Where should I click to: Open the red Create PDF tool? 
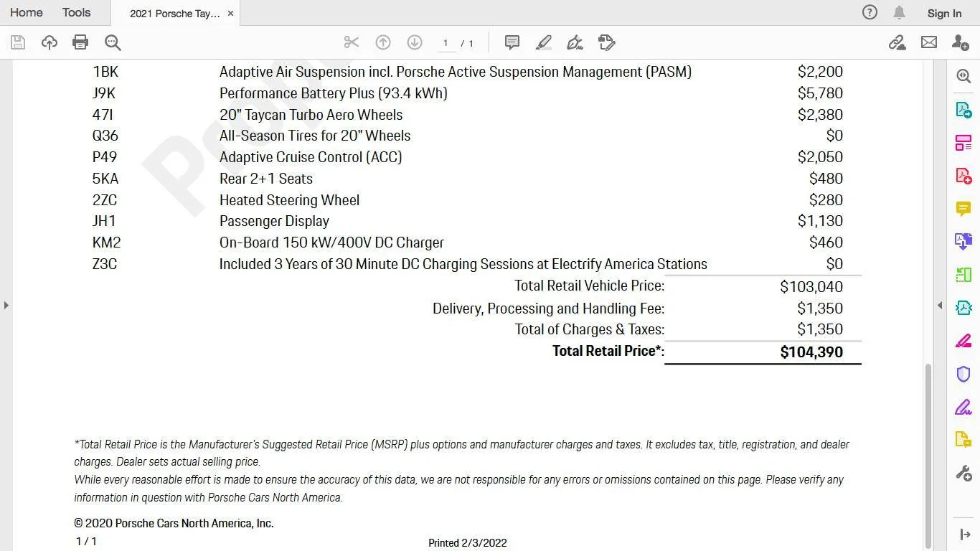pos(963,176)
